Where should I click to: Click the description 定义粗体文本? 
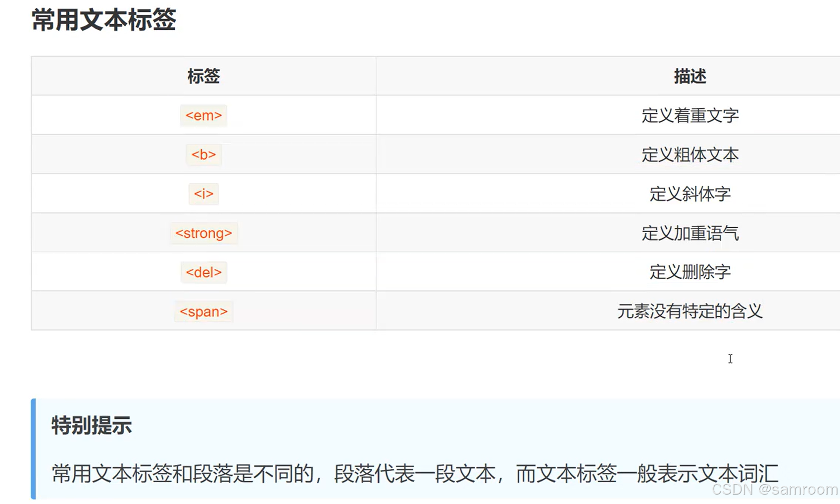[690, 154]
